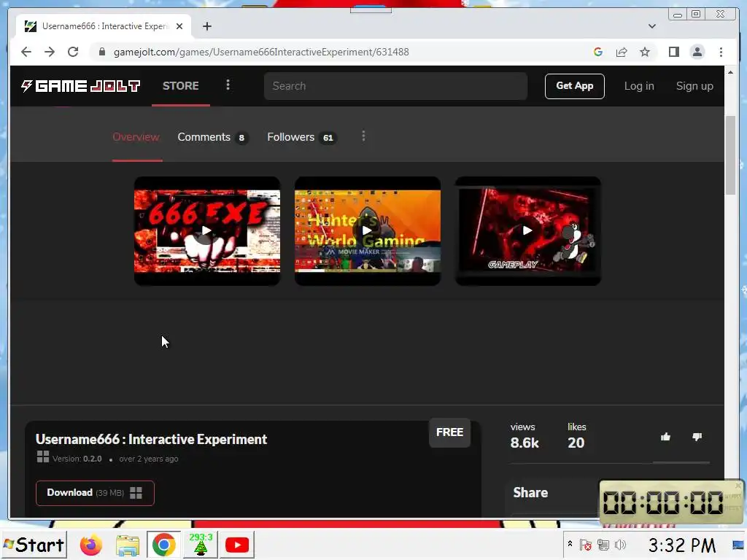The image size is (747, 560).
Task: Open YouTube from the taskbar
Action: click(x=237, y=545)
